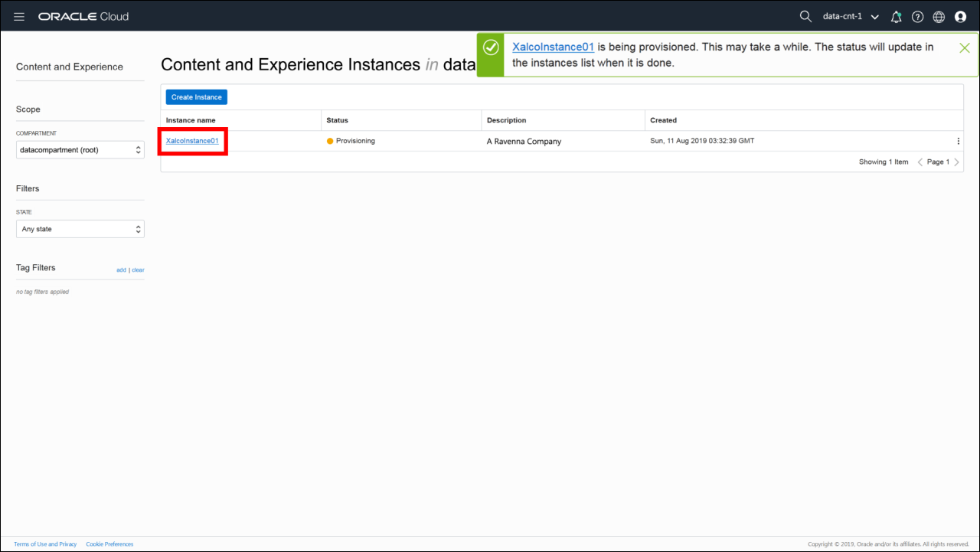Click the Create Instance button
This screenshot has width=980, height=552.
pyautogui.click(x=197, y=97)
